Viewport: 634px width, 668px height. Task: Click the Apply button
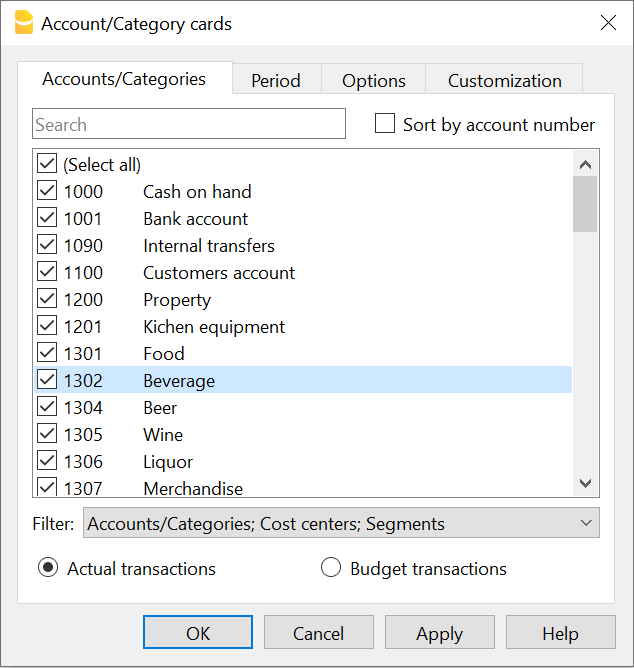[439, 633]
